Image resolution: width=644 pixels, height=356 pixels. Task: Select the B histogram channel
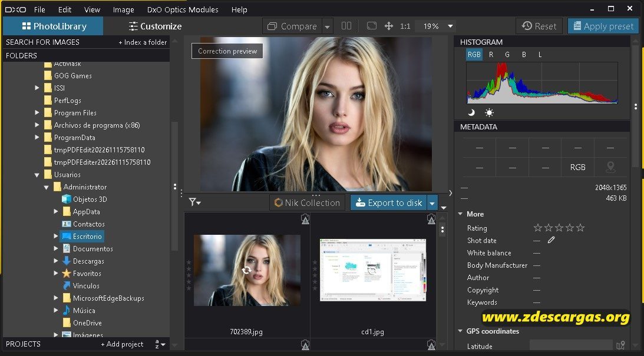click(524, 55)
